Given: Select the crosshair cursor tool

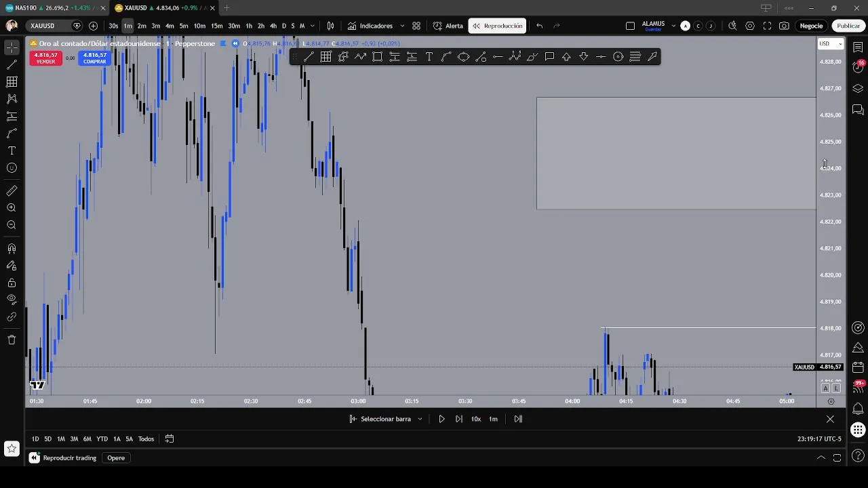Looking at the screenshot, I should (x=12, y=47).
